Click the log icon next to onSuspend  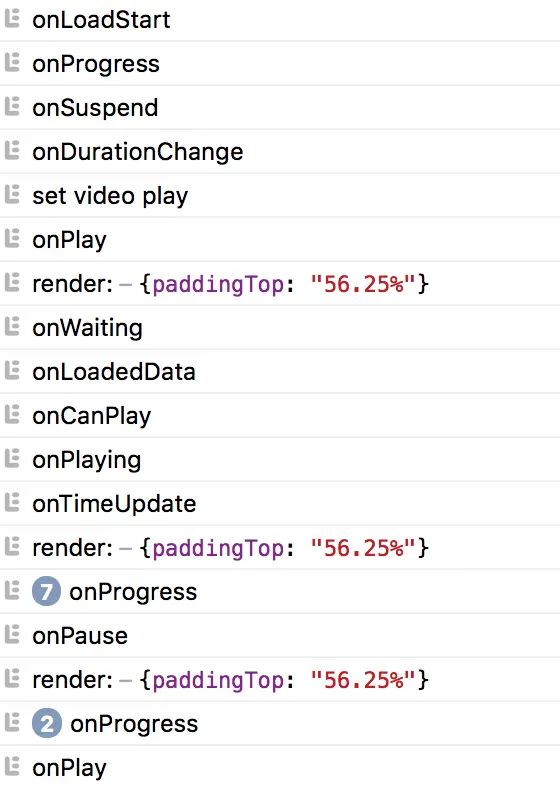(x=12, y=107)
